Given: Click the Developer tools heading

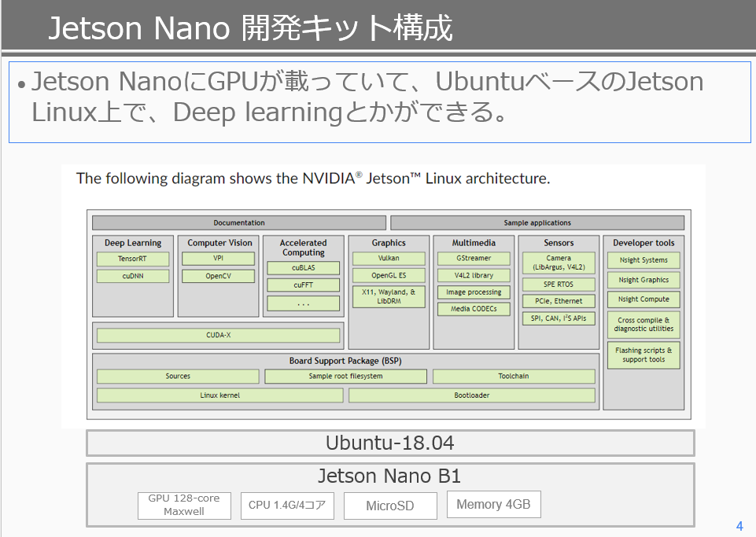Looking at the screenshot, I should point(644,243).
